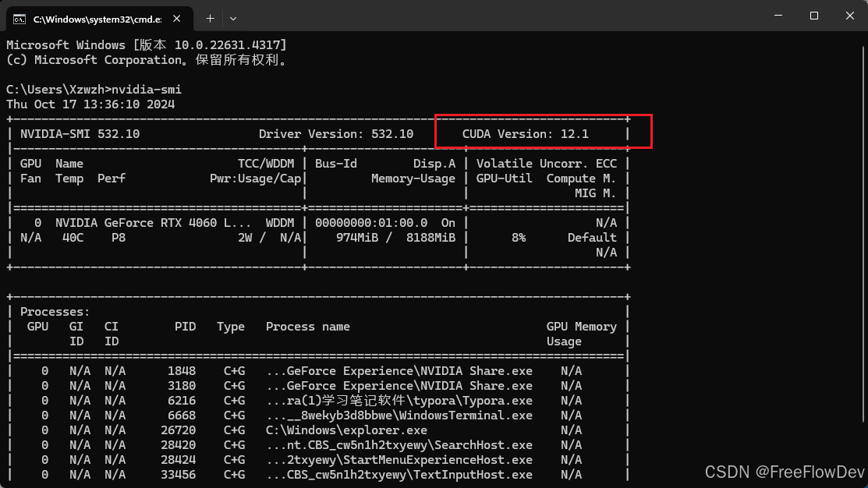
Task: Minimize the terminal window
Action: click(778, 16)
